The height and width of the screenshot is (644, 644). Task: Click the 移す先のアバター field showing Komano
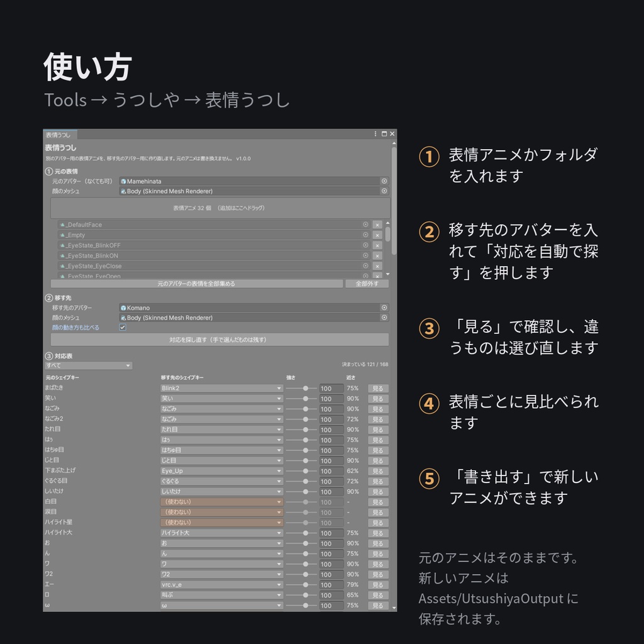(x=253, y=308)
